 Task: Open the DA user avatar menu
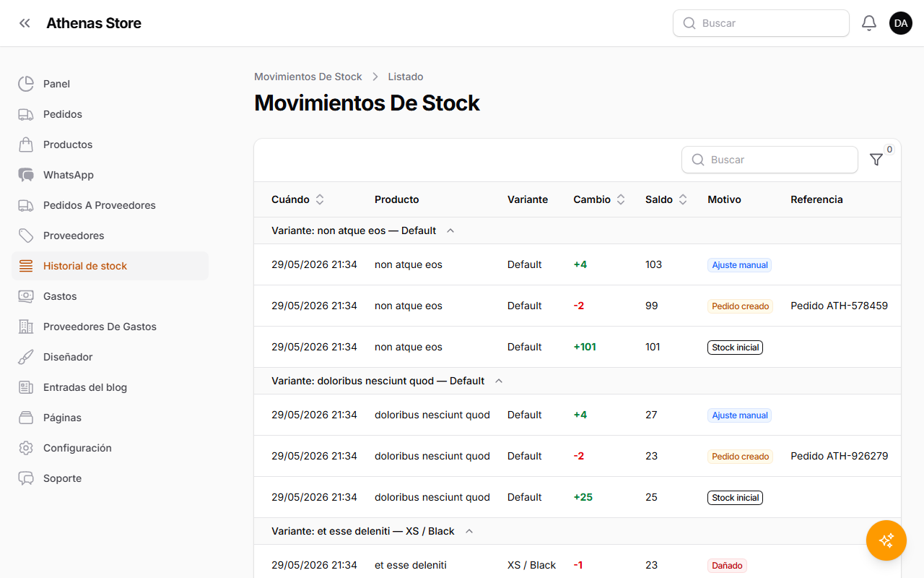[x=901, y=23]
